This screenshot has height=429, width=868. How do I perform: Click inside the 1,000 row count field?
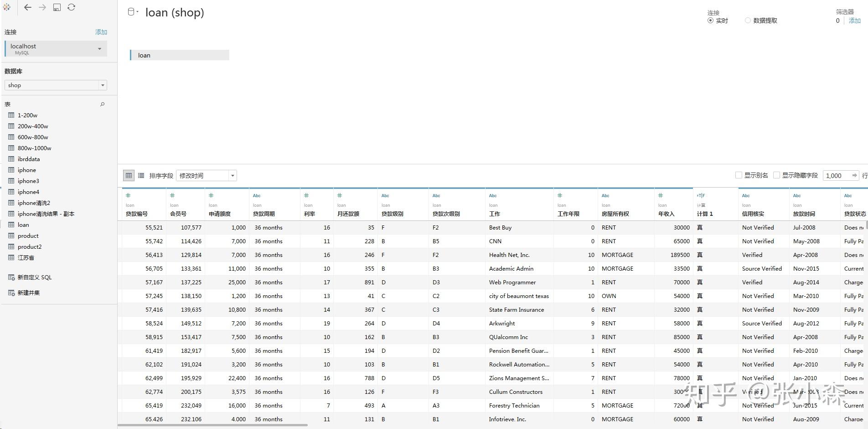click(837, 175)
